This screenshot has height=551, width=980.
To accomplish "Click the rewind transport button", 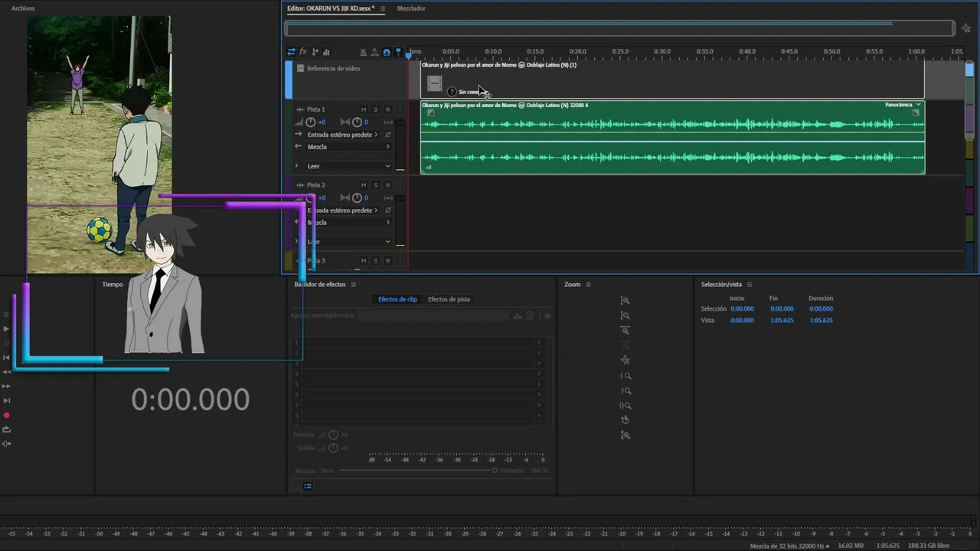I will pyautogui.click(x=7, y=372).
